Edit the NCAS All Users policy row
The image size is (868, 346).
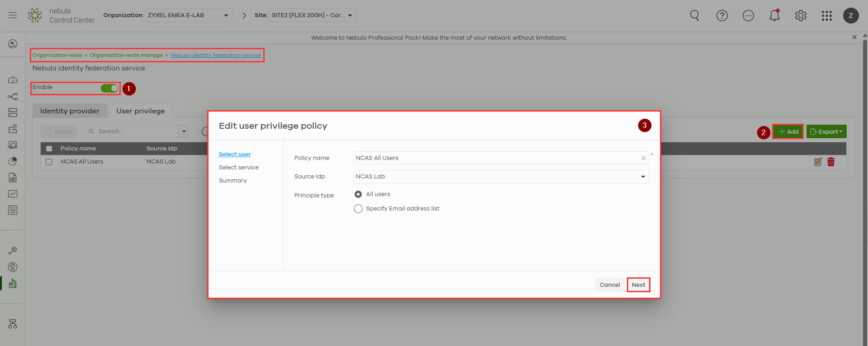818,162
